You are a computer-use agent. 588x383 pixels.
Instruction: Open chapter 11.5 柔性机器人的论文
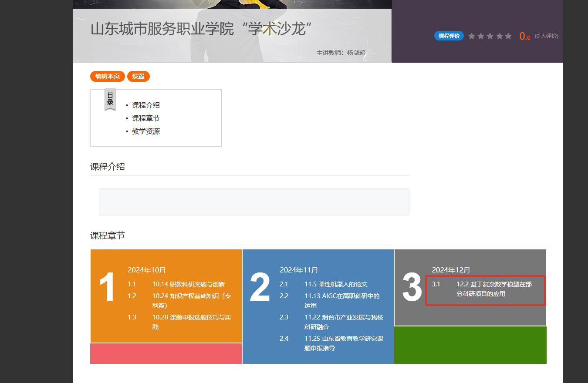tap(336, 284)
